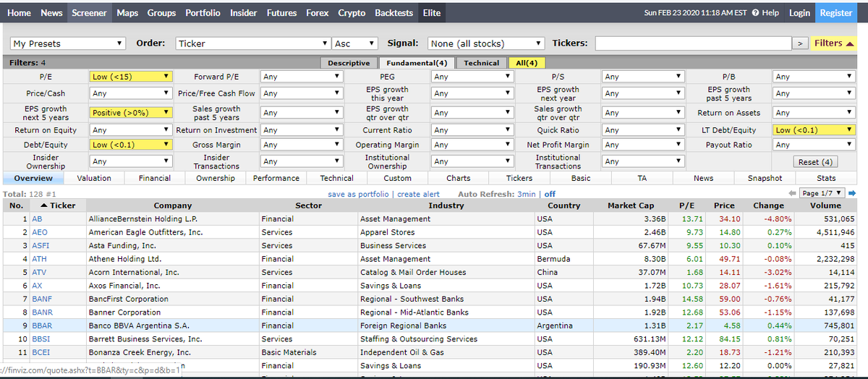This screenshot has height=379, width=868.
Task: Click the Banner Corporation company cell
Action: click(173, 312)
